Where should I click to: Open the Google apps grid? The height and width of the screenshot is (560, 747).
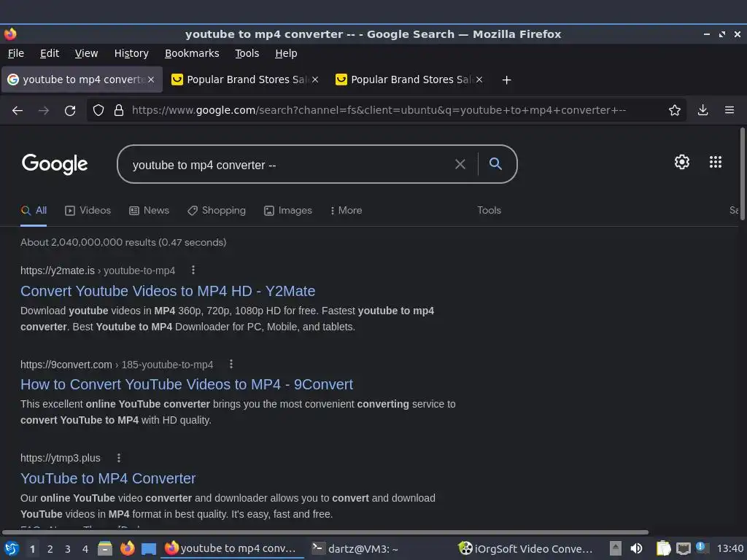(x=716, y=162)
